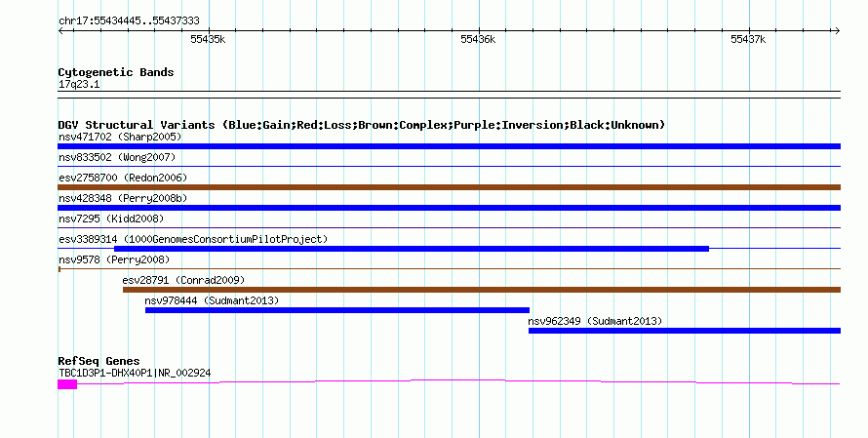Viewport: 868px width, 438px height.
Task: Click the TBC1D3P1-DHX40P1 magenta intron line
Action: 458,381
